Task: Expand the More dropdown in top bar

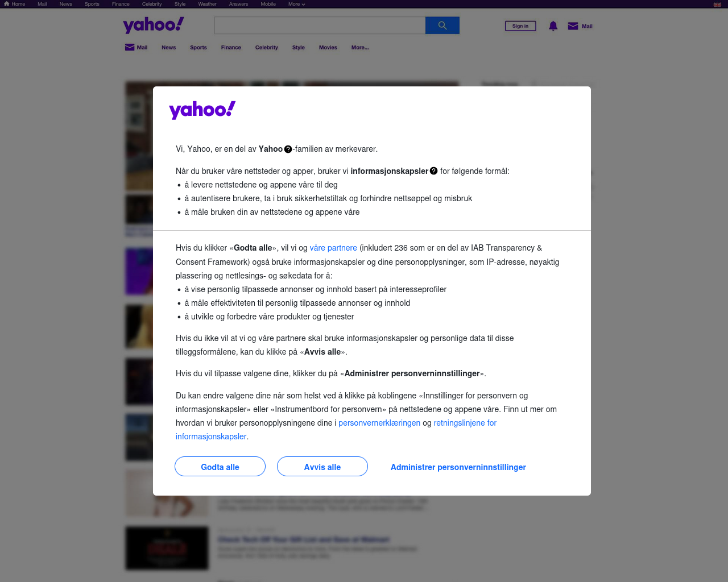Action: point(296,4)
